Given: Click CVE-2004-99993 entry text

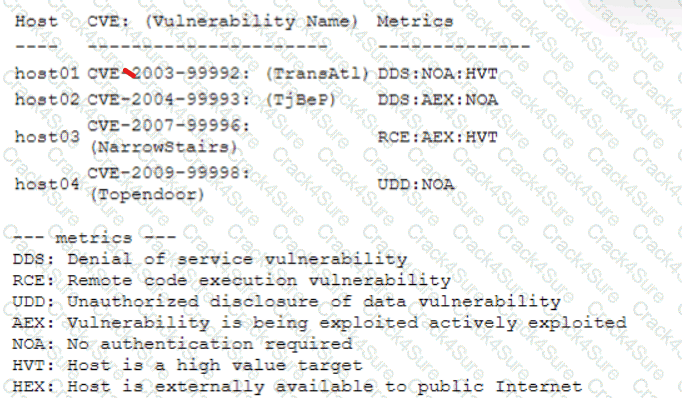Looking at the screenshot, I should (169, 100).
